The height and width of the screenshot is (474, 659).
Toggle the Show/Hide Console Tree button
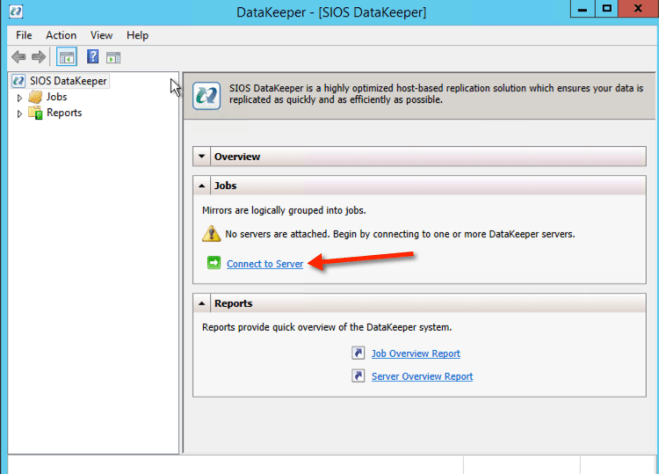pos(66,57)
